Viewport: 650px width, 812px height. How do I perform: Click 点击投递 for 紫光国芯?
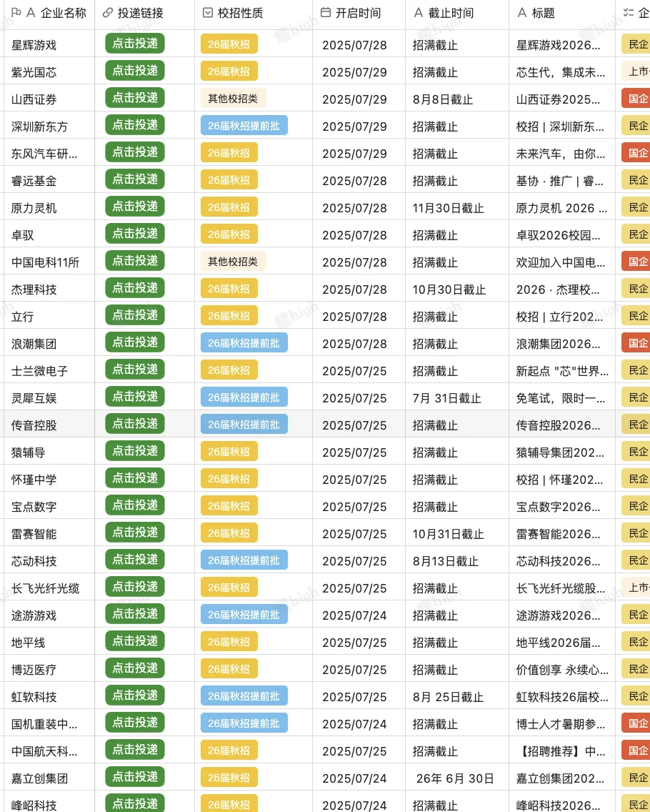134,71
